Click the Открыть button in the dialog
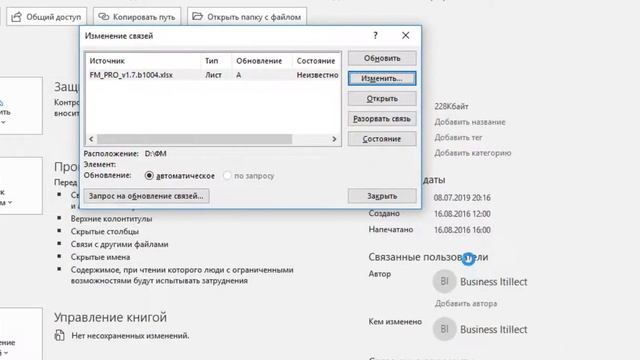 [382, 98]
